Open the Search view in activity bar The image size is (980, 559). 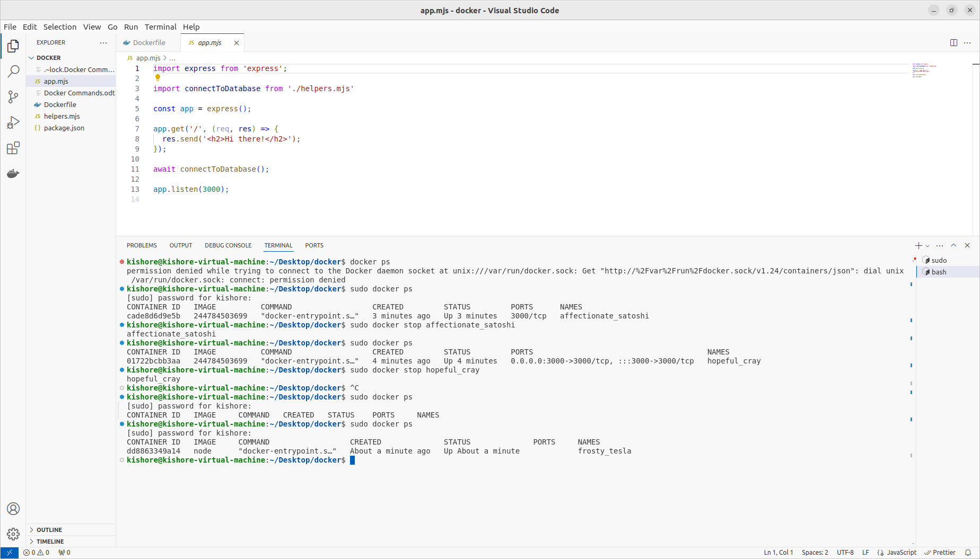[13, 72]
